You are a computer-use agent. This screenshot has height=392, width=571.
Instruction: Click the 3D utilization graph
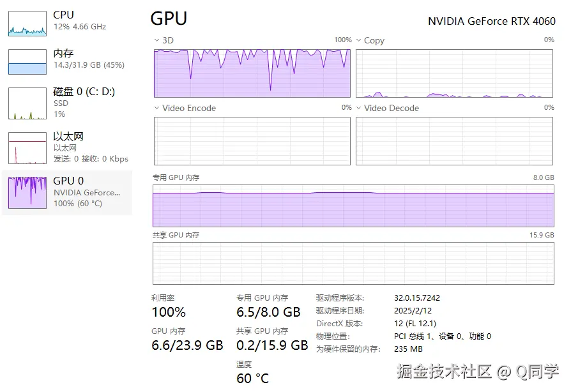pyautogui.click(x=252, y=73)
